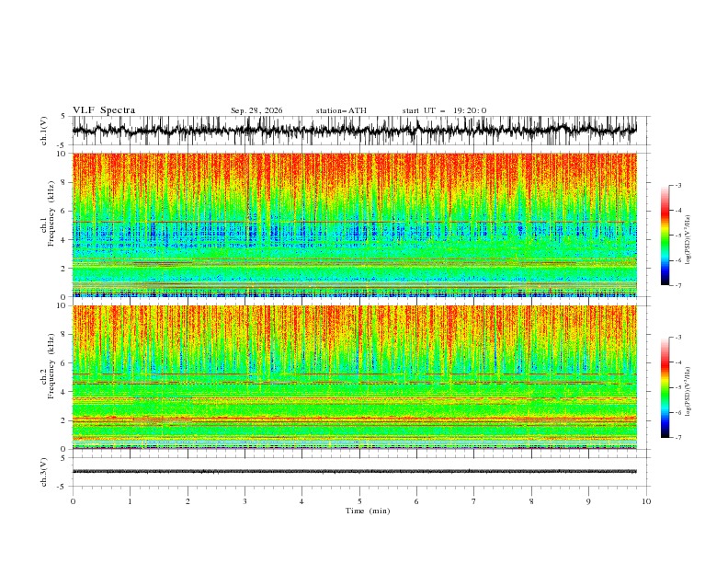Image resolution: width=728 pixels, height=563 pixels.
Task: Click the start UT 19:20:0 text
Action: 445,110
